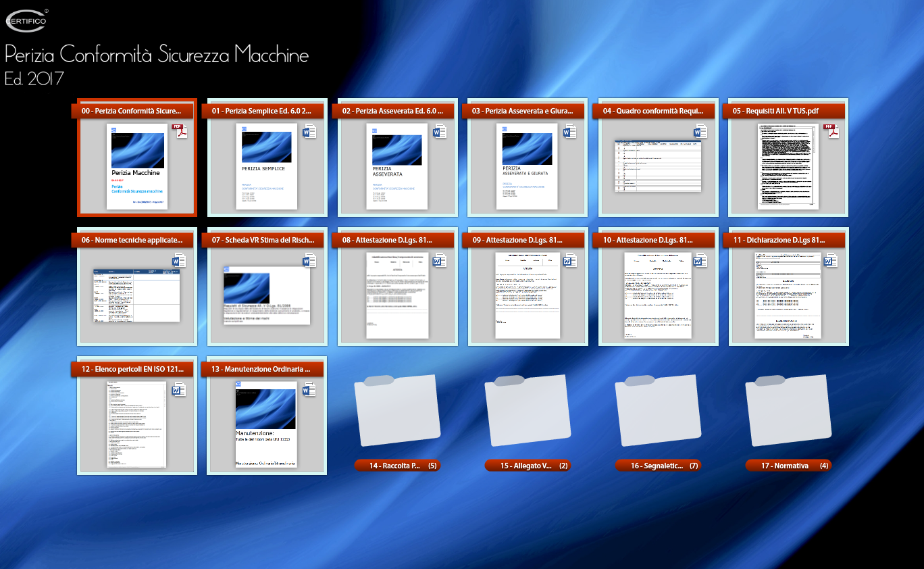Click the Word icon on 01 Perizia Semplice
Image resolution: width=924 pixels, height=569 pixels.
pos(310,131)
